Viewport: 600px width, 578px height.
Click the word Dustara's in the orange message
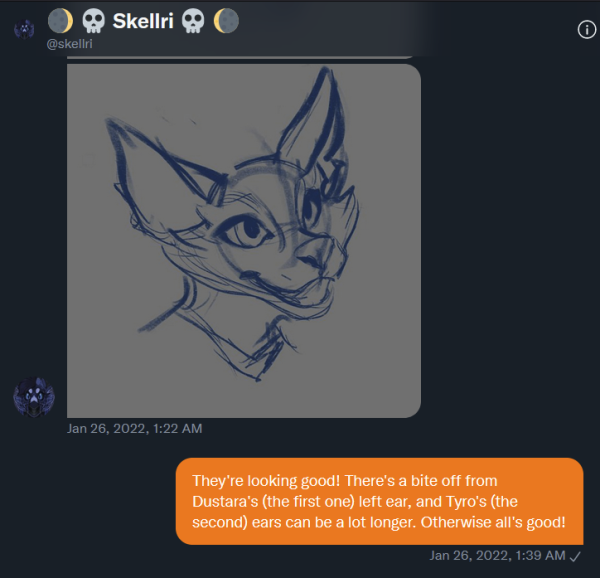(x=225, y=501)
